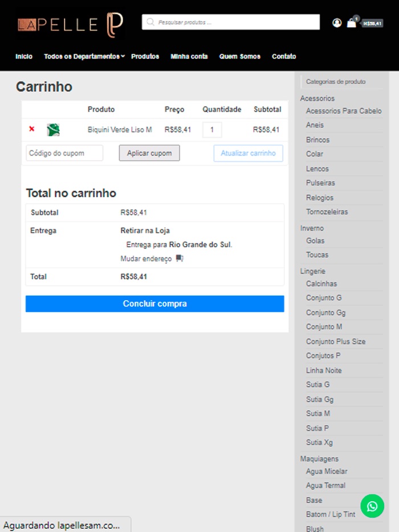Click Atualizar carrinho button
Viewport: 399px width, 532px height.
(248, 153)
